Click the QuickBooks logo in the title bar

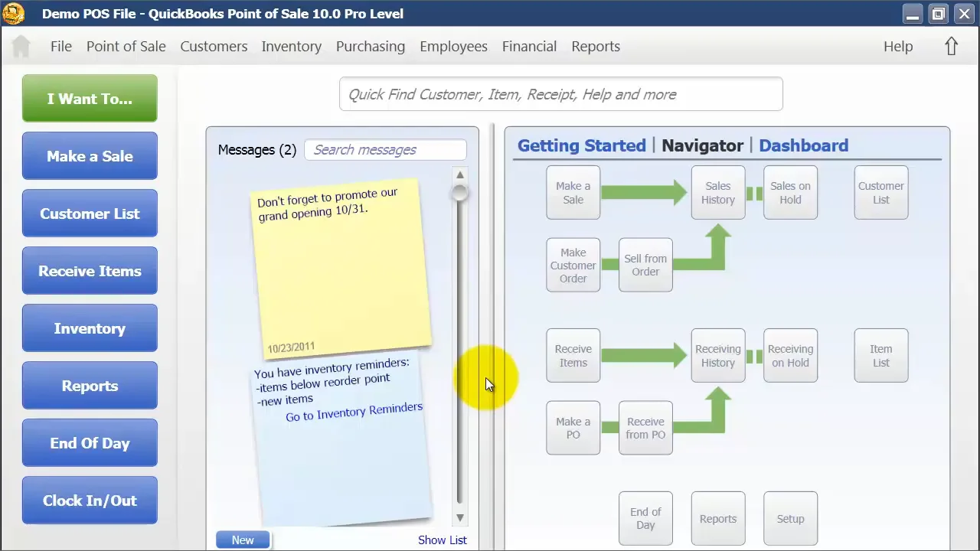click(x=13, y=13)
